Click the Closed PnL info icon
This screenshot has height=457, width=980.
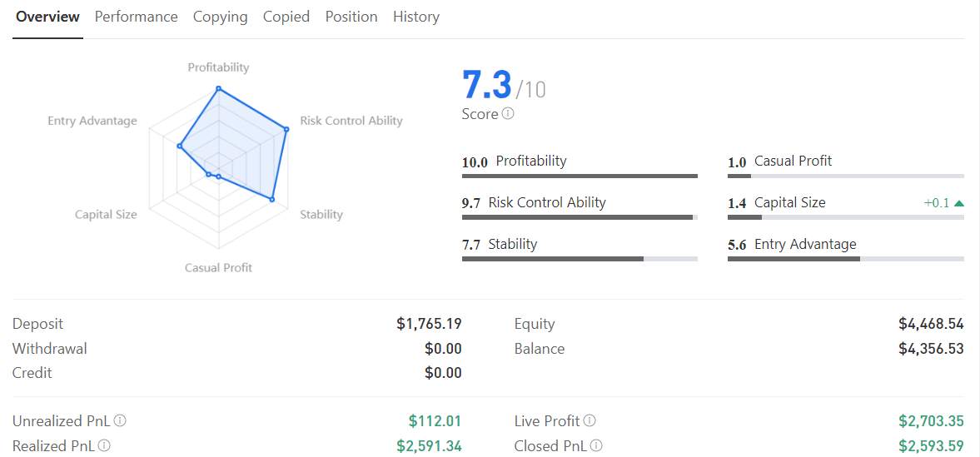coord(596,446)
